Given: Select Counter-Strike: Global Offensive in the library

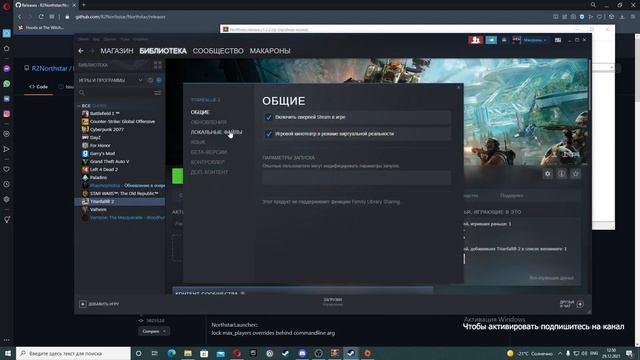Looking at the screenshot, I should 122,122.
